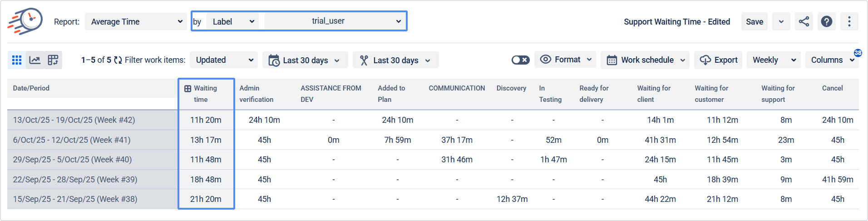Click the COMMUNICATION column header

pyautogui.click(x=457, y=88)
